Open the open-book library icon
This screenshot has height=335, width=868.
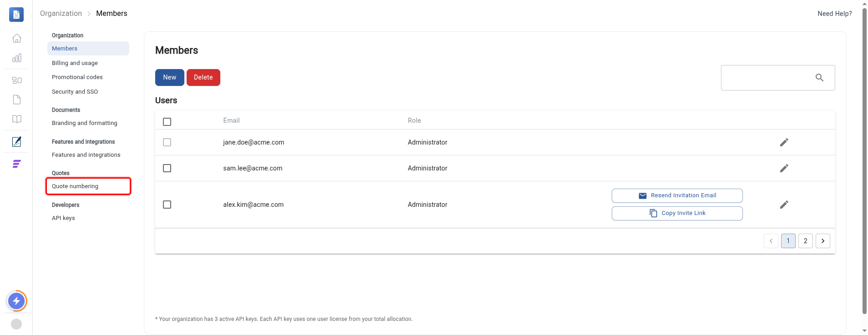pyautogui.click(x=17, y=119)
